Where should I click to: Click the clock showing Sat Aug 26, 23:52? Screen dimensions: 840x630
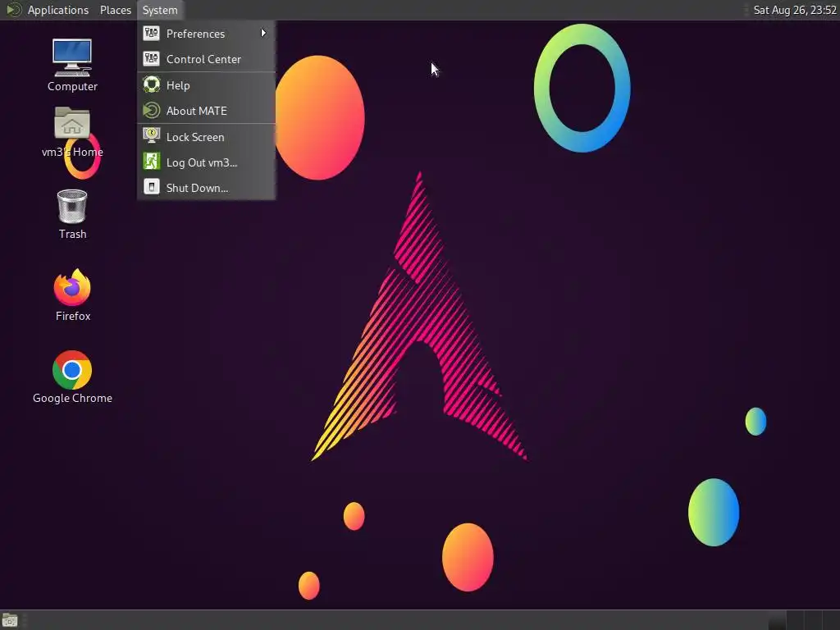click(794, 10)
